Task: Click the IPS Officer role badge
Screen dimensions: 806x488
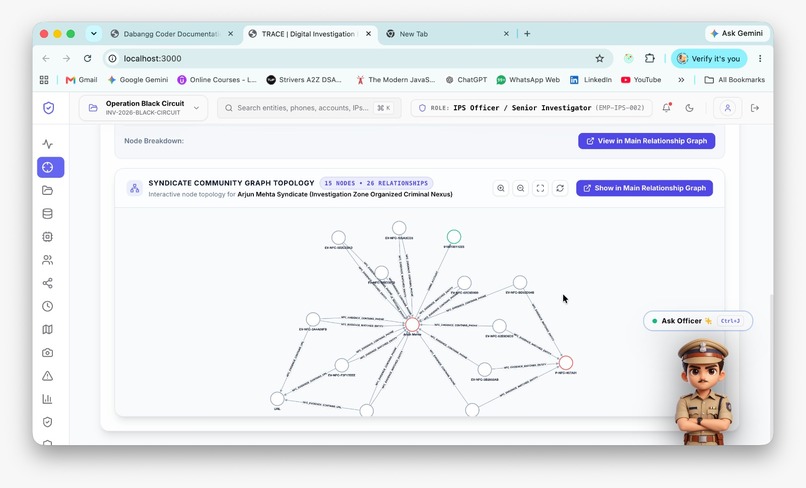Action: (x=532, y=108)
